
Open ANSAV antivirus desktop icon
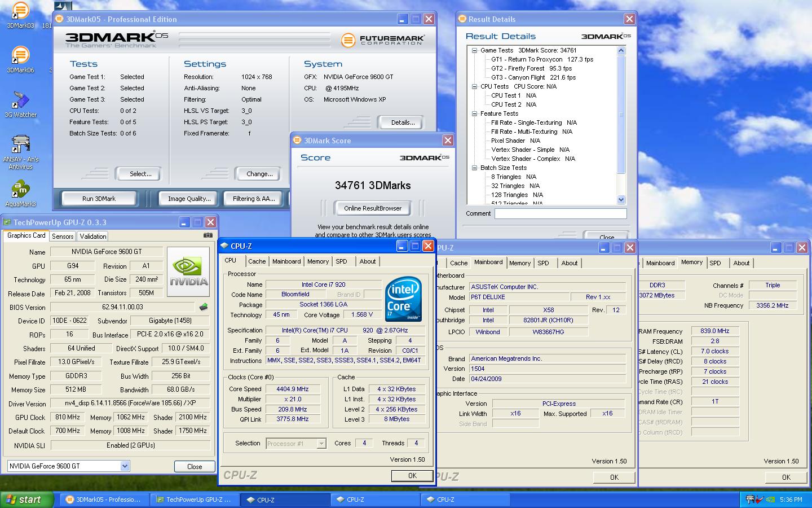point(20,151)
